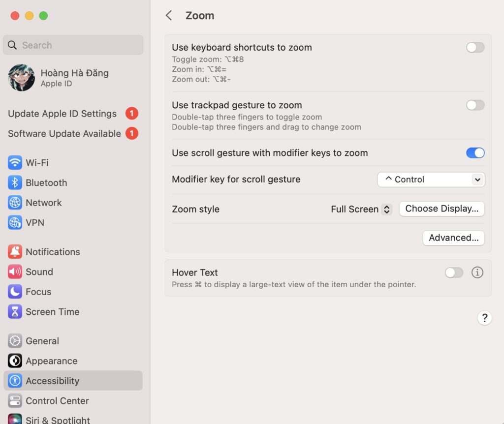
Task: Open Update Apple ID Settings
Action: (73, 114)
